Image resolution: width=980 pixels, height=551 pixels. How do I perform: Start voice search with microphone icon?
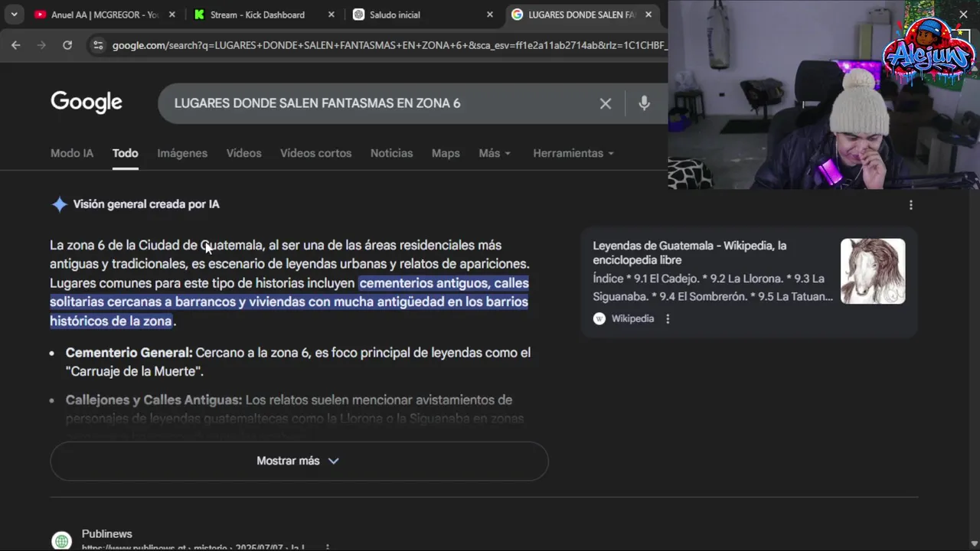pyautogui.click(x=644, y=103)
